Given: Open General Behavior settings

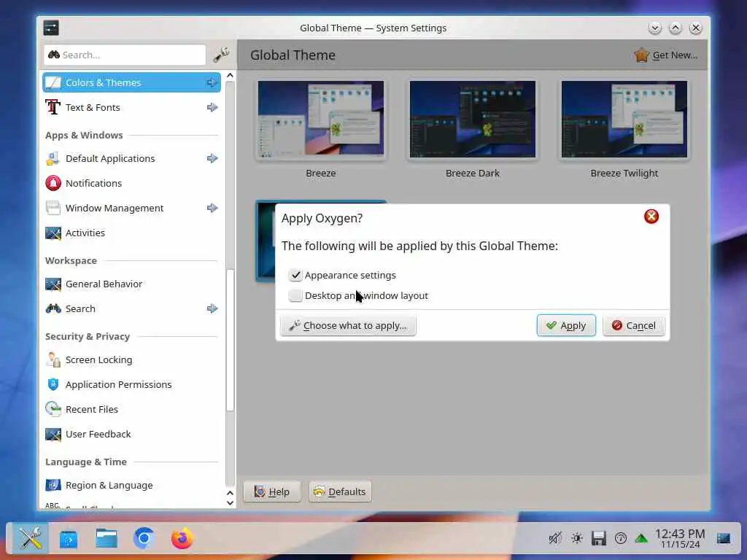Looking at the screenshot, I should [x=131, y=284].
